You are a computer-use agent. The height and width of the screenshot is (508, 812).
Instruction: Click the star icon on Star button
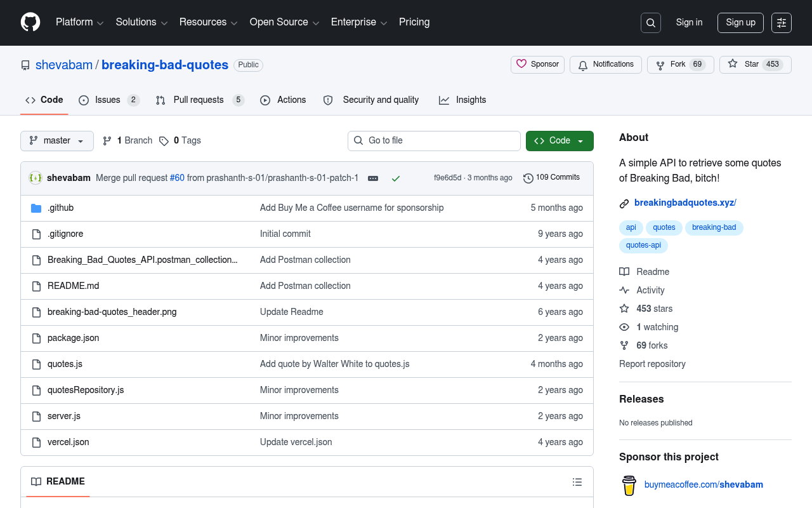coord(733,64)
